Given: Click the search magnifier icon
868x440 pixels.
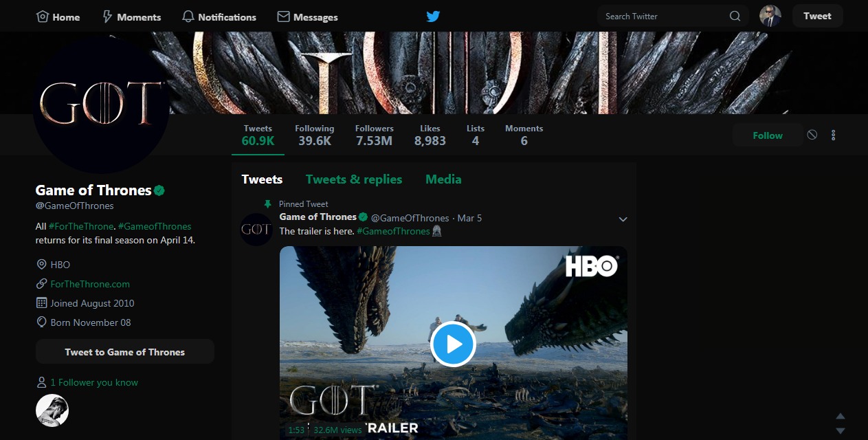Looking at the screenshot, I should tap(735, 16).
